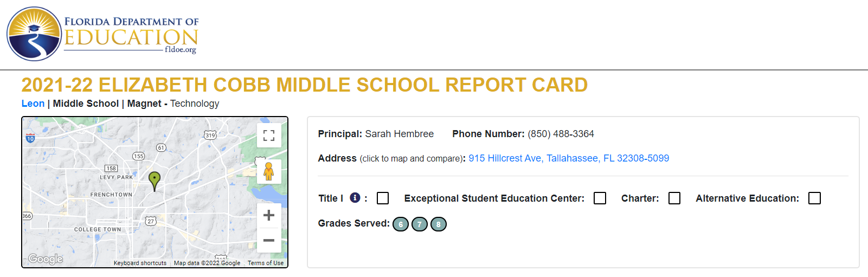The height and width of the screenshot is (277, 868).
Task: Select the grade 6 badge
Action: [401, 224]
